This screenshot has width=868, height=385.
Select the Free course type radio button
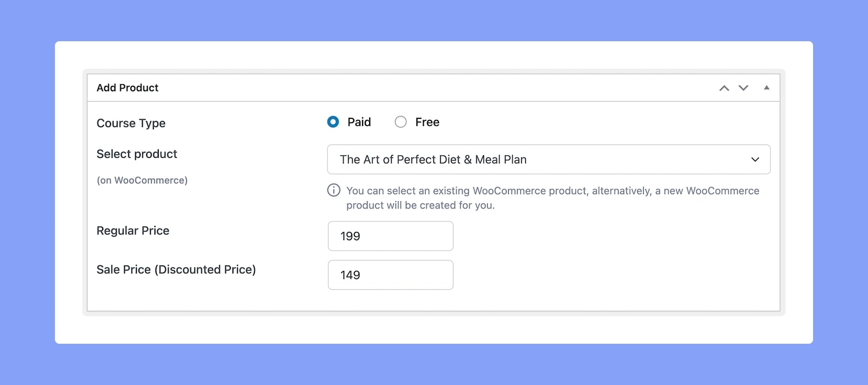400,122
